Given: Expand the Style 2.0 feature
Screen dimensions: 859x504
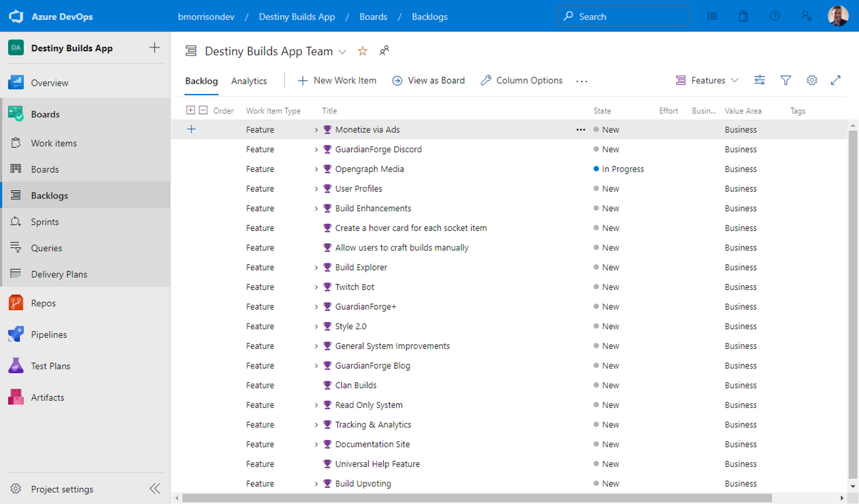Looking at the screenshot, I should [316, 327].
